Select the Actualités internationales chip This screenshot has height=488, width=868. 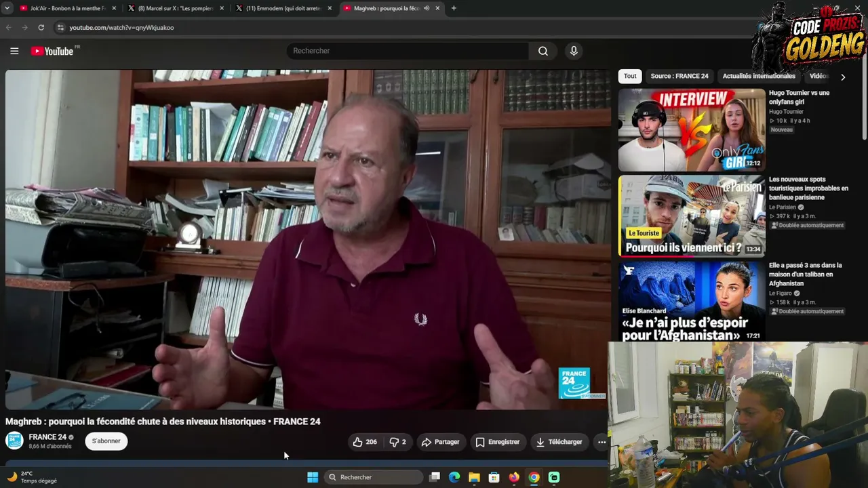pyautogui.click(x=759, y=77)
